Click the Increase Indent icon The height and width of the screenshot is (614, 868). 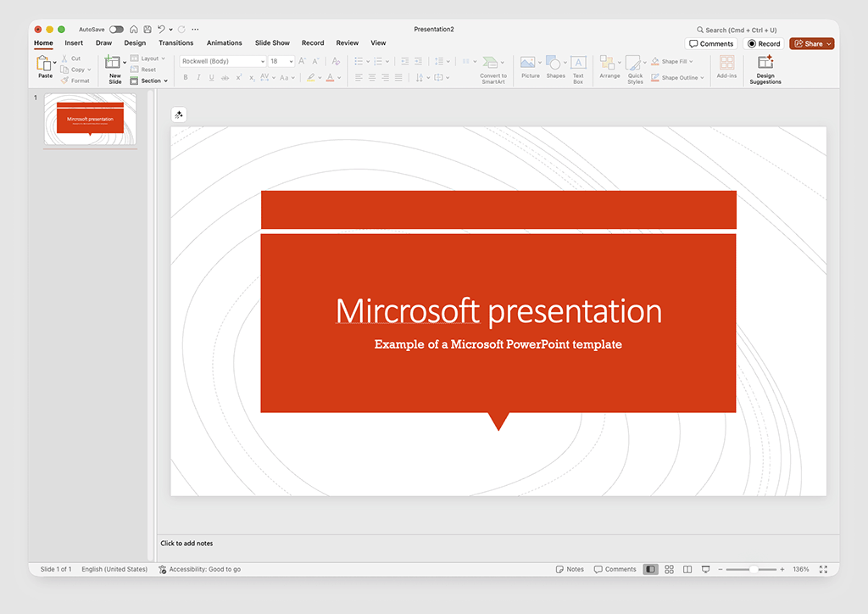pos(418,61)
